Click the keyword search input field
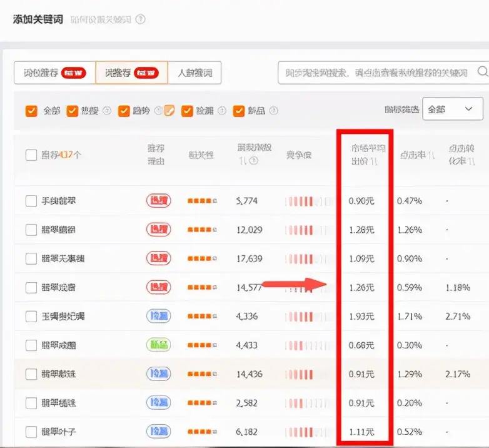Image resolution: width=489 pixels, height=448 pixels. pyautogui.click(x=375, y=72)
